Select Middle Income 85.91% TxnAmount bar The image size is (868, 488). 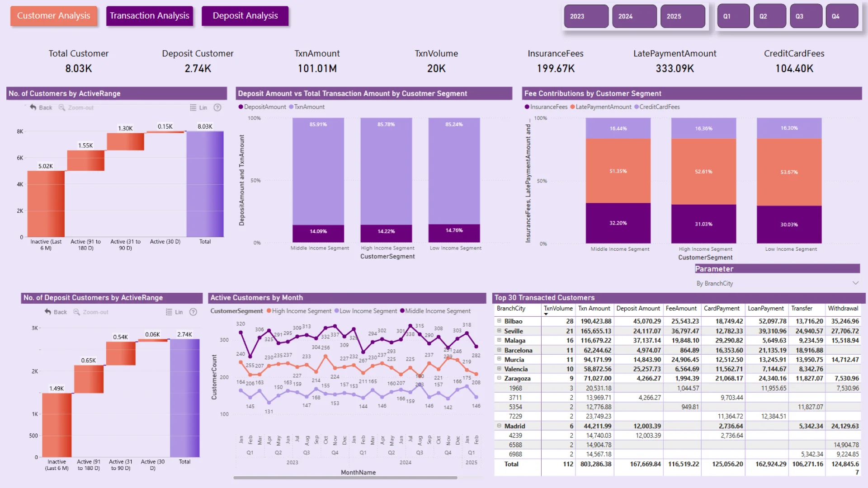pos(318,171)
